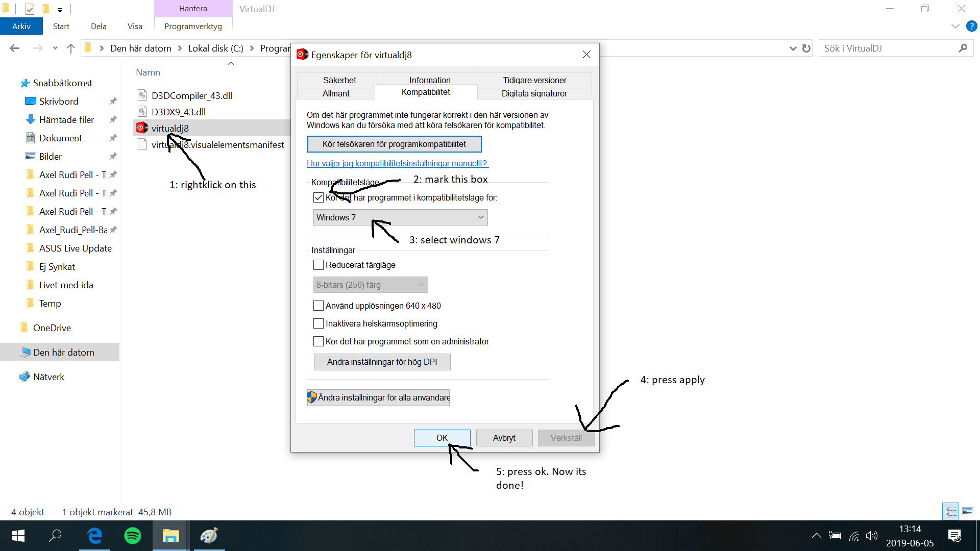This screenshot has height=551, width=980.
Task: Click Ändra inställningar för alla användare
Action: point(378,397)
